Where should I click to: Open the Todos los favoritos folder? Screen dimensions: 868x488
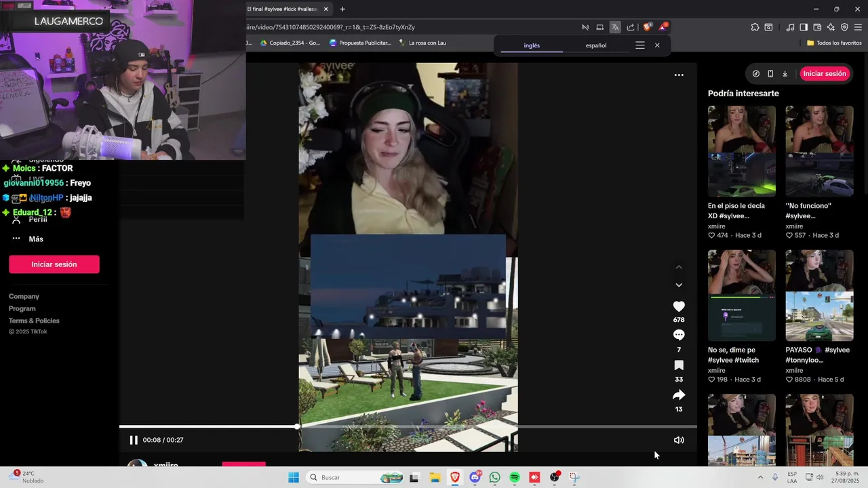coord(834,43)
